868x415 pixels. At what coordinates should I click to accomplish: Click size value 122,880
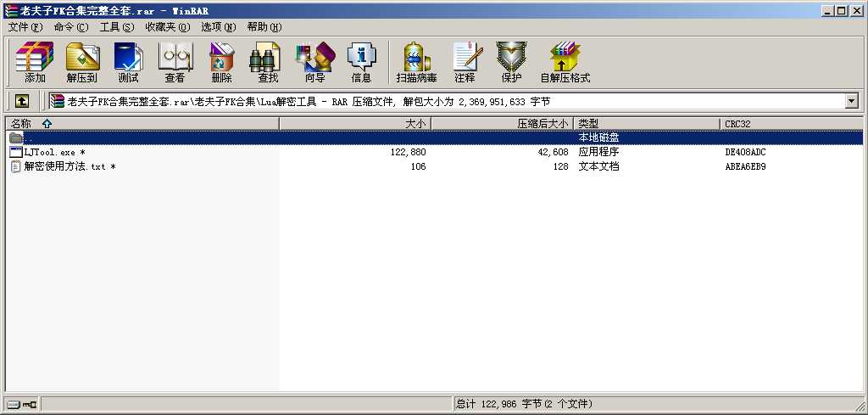pyautogui.click(x=408, y=152)
